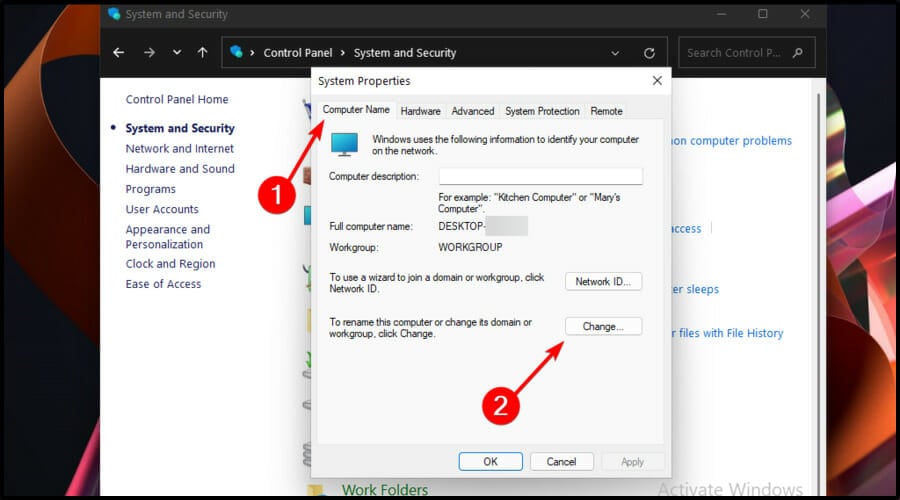Switch to the Hardware tab
Image resolution: width=900 pixels, height=500 pixels.
pyautogui.click(x=421, y=111)
